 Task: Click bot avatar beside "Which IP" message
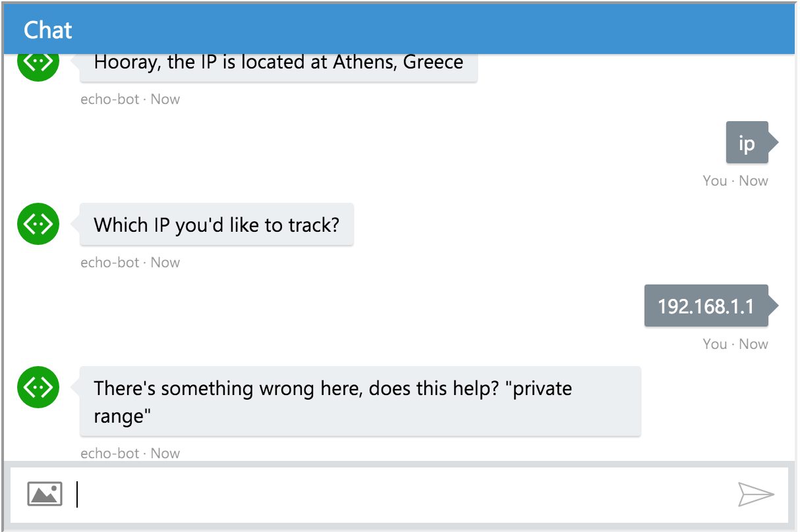(x=38, y=225)
